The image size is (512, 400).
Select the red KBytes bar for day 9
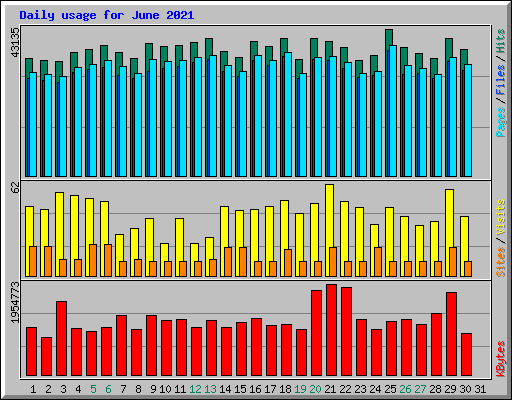click(152, 345)
